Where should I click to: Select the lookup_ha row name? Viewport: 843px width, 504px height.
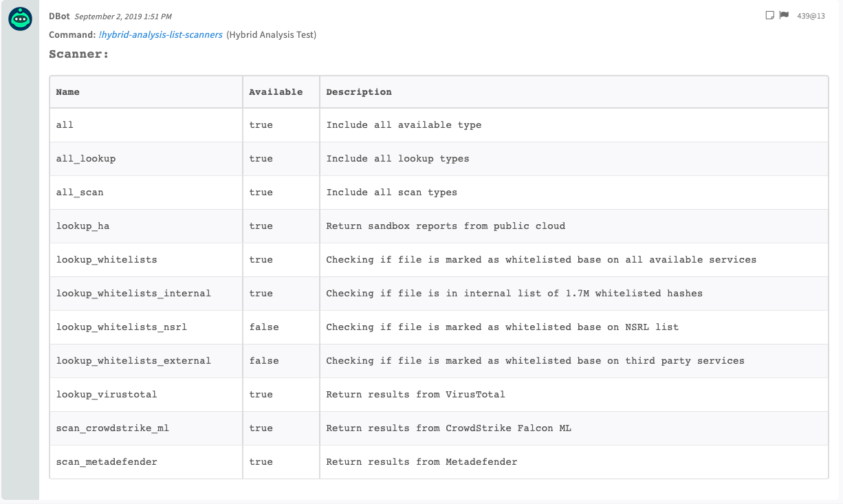click(x=83, y=226)
